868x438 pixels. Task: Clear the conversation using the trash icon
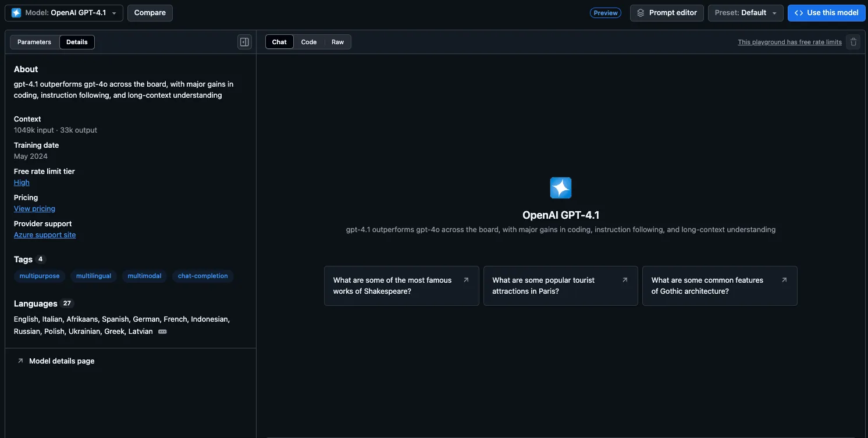[x=853, y=41]
